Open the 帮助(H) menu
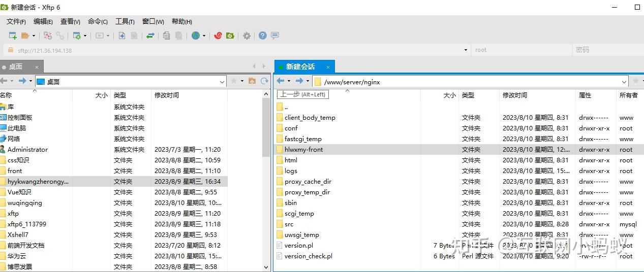This screenshot has width=644, height=272. (182, 21)
